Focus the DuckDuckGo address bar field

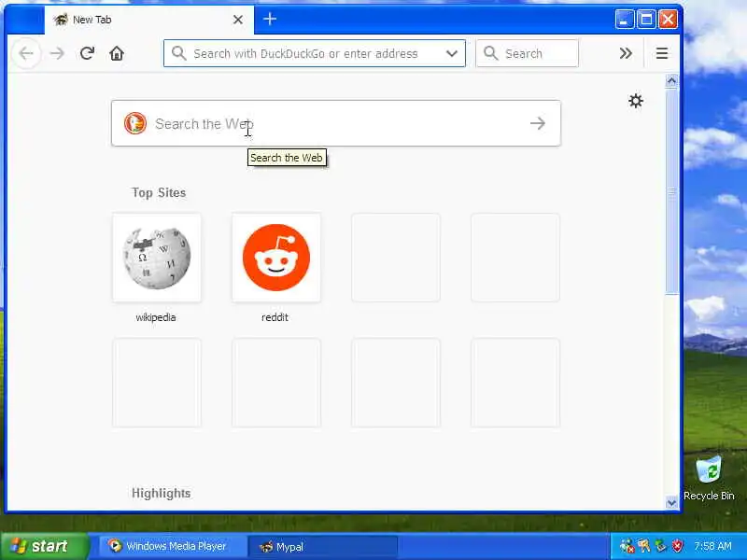pos(315,53)
